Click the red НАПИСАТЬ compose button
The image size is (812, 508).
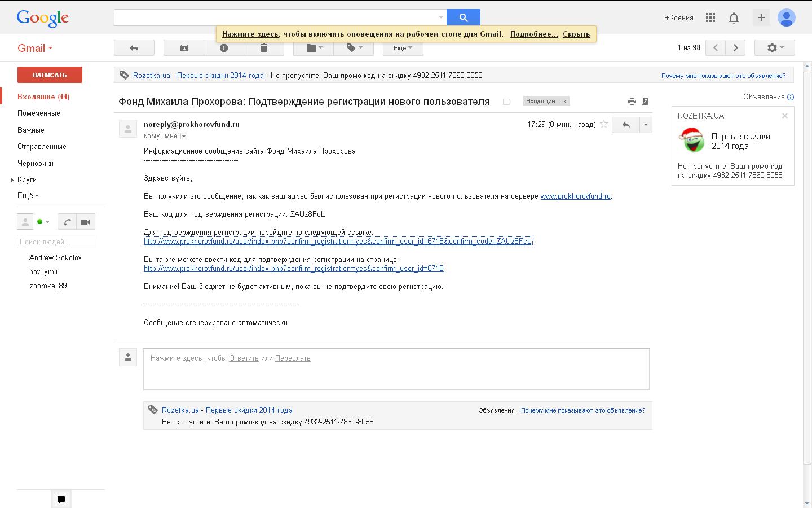coord(50,75)
